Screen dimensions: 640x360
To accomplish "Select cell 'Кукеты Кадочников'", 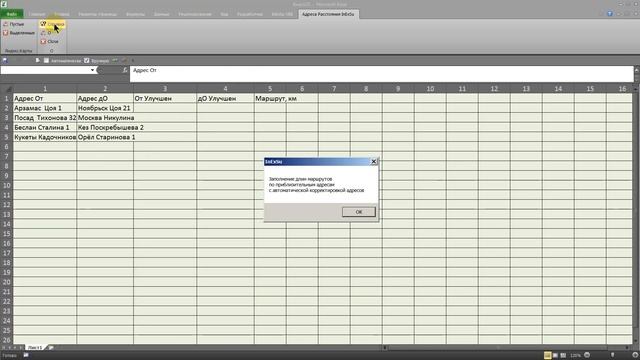I will 45,137.
